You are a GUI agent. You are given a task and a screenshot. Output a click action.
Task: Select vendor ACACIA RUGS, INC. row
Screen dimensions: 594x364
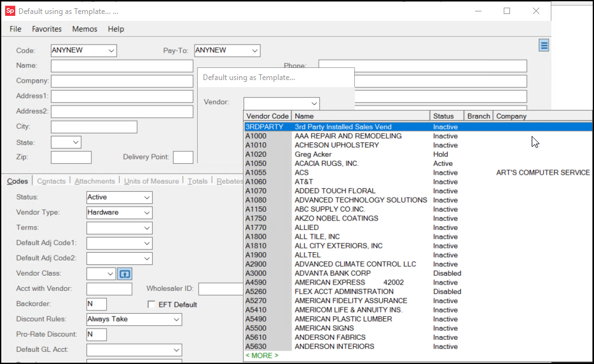(x=326, y=163)
